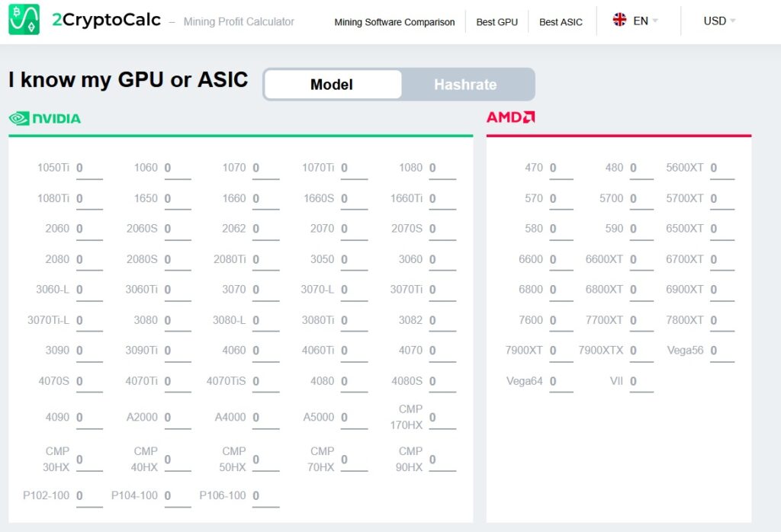Select the 7700XT quantity field
Screen dimensions: 781x532
(x=641, y=321)
